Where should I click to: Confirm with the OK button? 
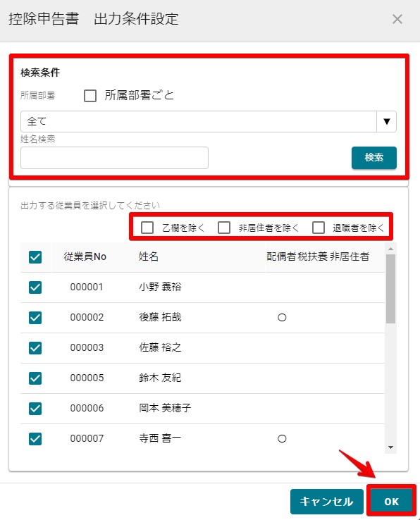tap(392, 502)
